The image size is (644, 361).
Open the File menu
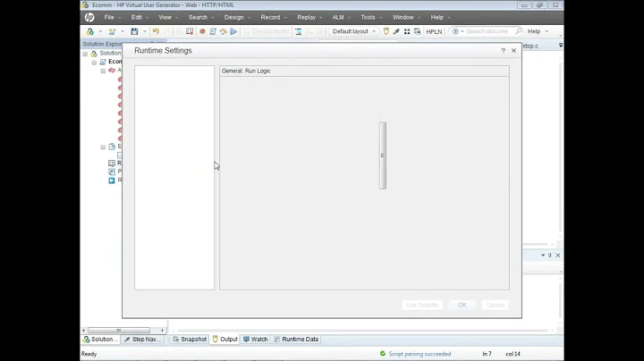click(112, 17)
